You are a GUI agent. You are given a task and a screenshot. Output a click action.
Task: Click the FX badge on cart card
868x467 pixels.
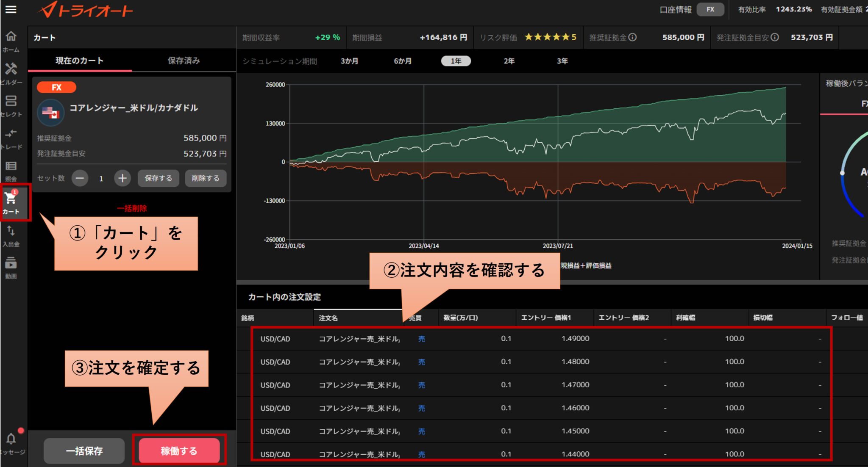[x=56, y=87]
